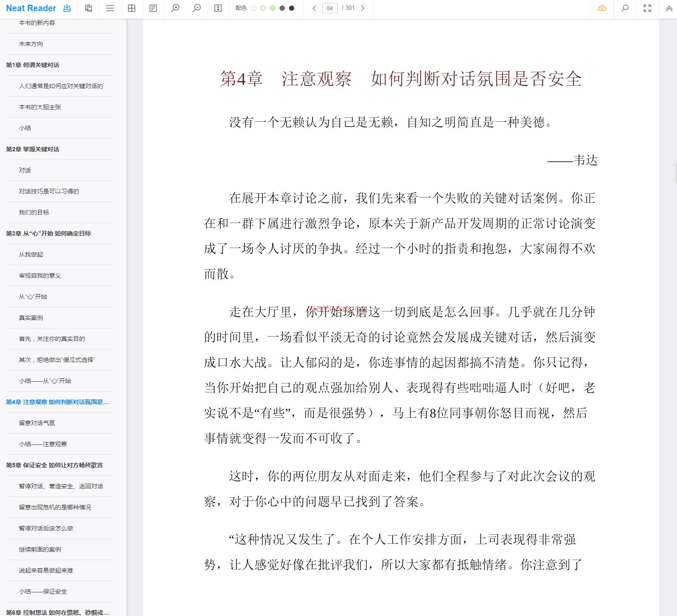Open 小结——从“心”开始
Screen dimensions: 677x616
click(45, 381)
